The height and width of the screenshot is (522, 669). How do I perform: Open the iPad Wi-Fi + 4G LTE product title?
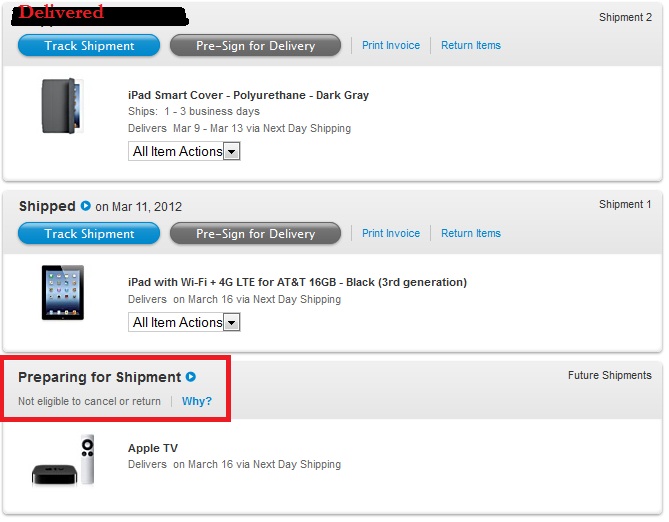(x=297, y=282)
